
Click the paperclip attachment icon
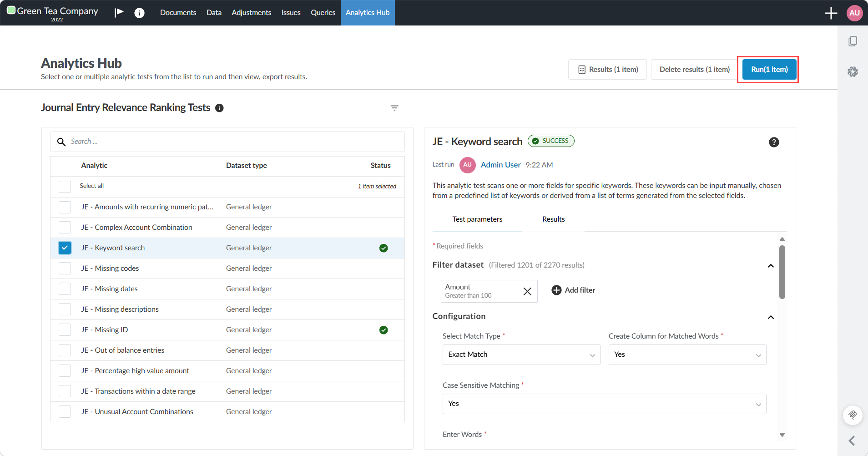point(853,415)
